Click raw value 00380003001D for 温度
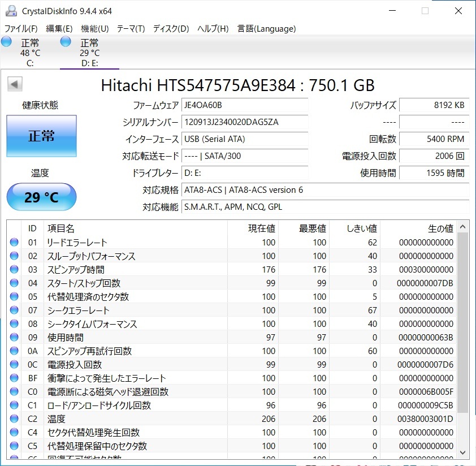Viewport: 476px width, 466px height. click(425, 419)
